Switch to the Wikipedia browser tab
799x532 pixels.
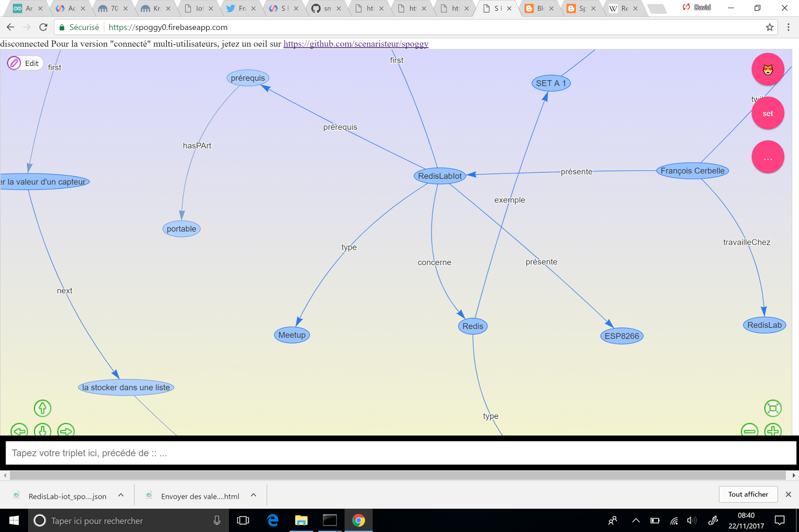(x=624, y=8)
